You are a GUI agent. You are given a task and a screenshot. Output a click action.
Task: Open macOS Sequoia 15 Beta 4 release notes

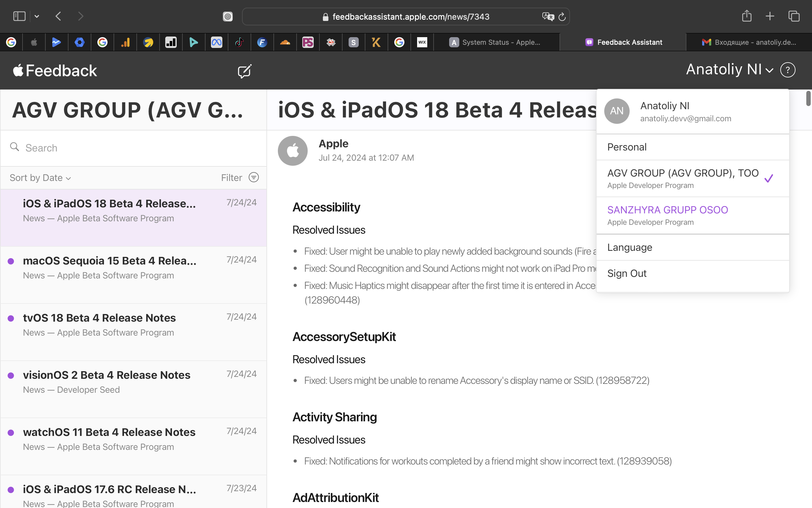134,275
